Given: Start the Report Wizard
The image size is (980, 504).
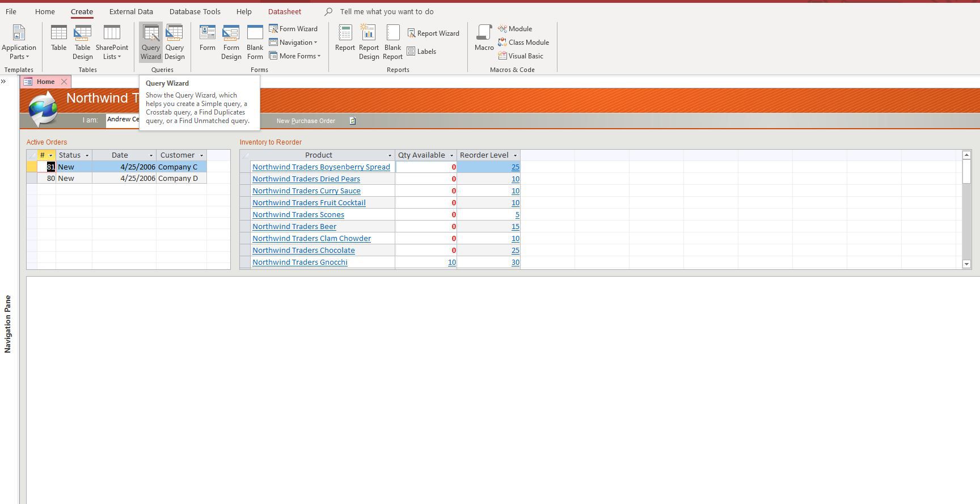Looking at the screenshot, I should click(433, 33).
